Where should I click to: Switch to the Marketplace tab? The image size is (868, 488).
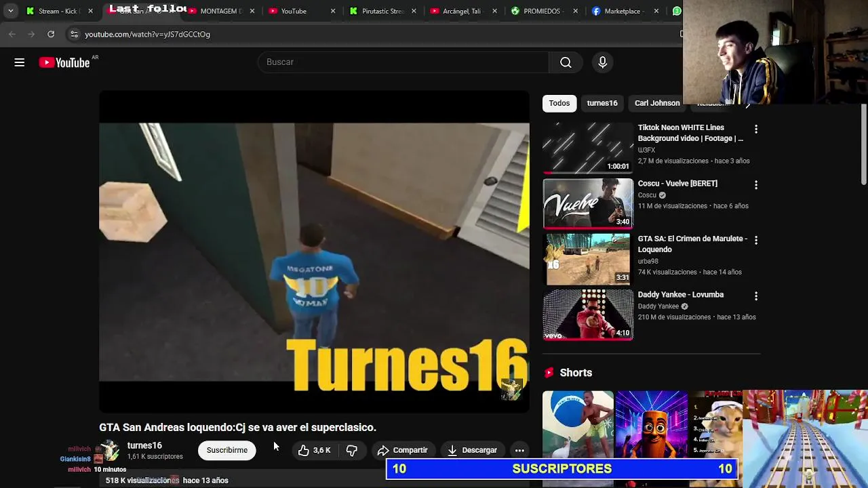(x=625, y=11)
